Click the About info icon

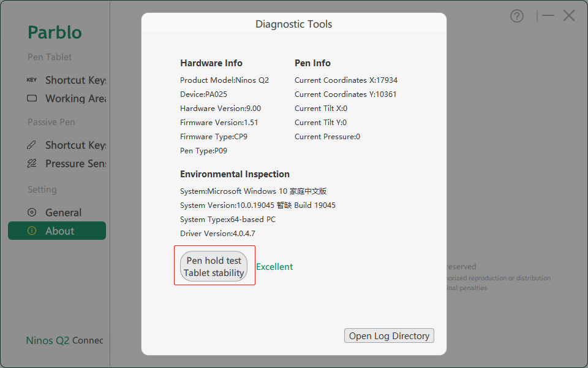[32, 231]
